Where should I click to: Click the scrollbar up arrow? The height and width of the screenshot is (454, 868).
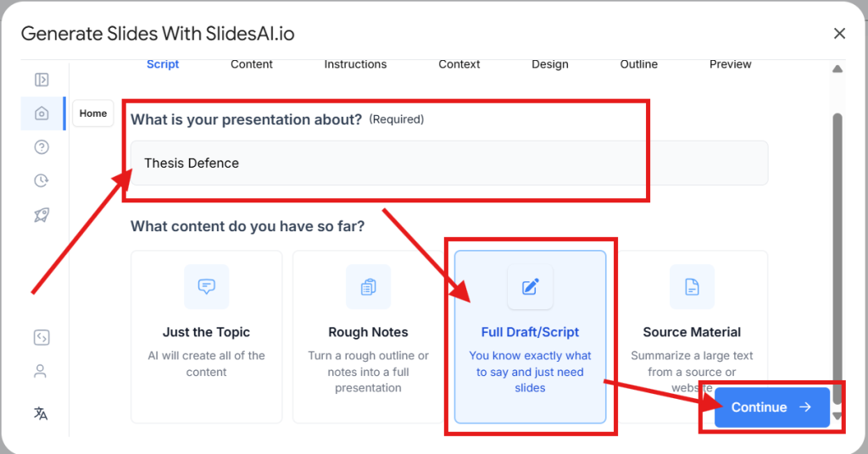pyautogui.click(x=837, y=69)
